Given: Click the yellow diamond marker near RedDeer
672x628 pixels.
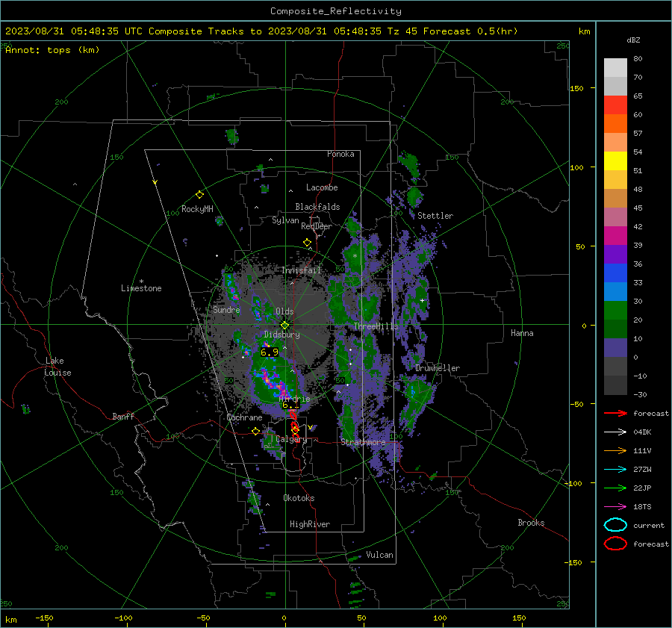Looking at the screenshot, I should 307,243.
